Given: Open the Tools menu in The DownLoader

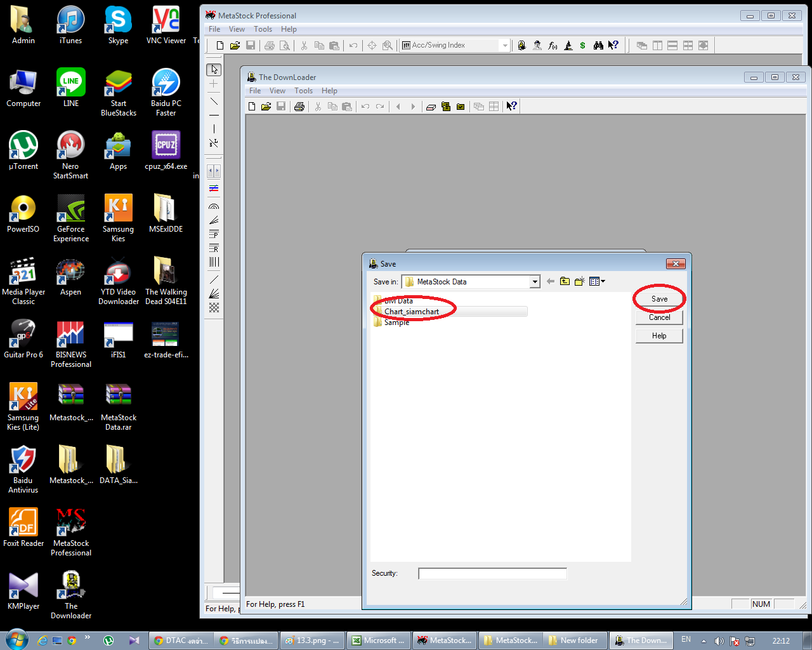Looking at the screenshot, I should pos(303,91).
